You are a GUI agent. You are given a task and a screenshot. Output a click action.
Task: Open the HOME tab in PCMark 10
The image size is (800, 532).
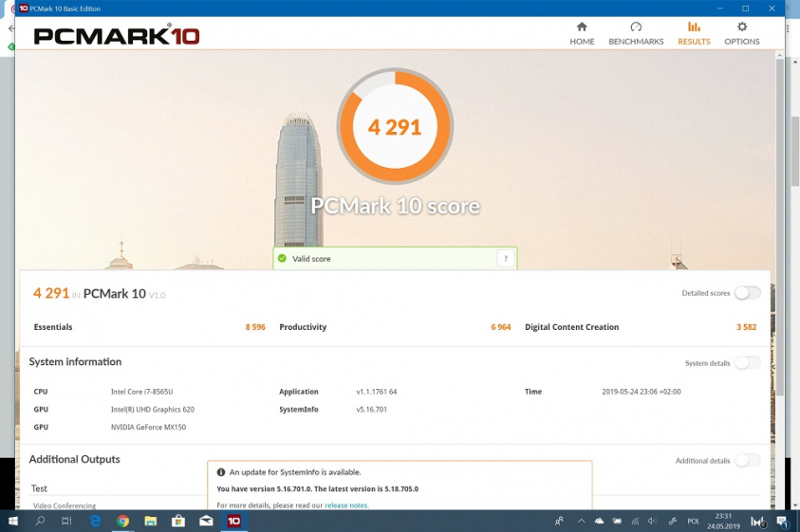tap(582, 33)
